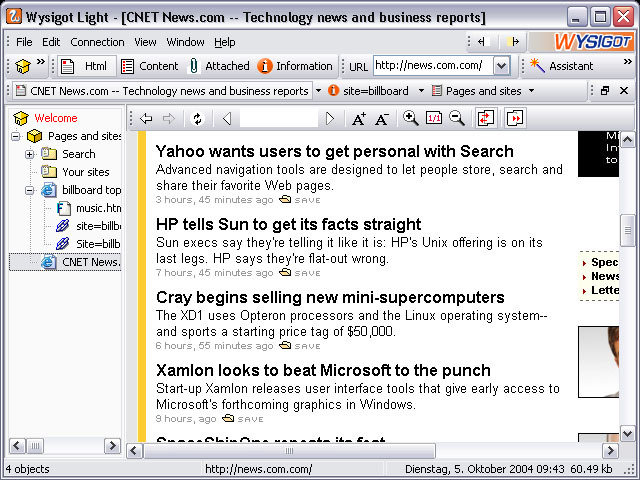Go back with the browser left arrow

(146, 119)
